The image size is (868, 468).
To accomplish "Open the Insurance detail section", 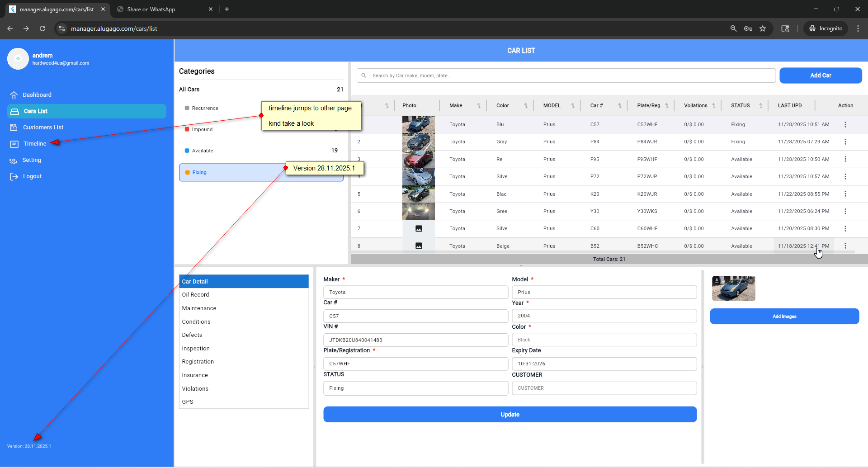I will tap(195, 375).
